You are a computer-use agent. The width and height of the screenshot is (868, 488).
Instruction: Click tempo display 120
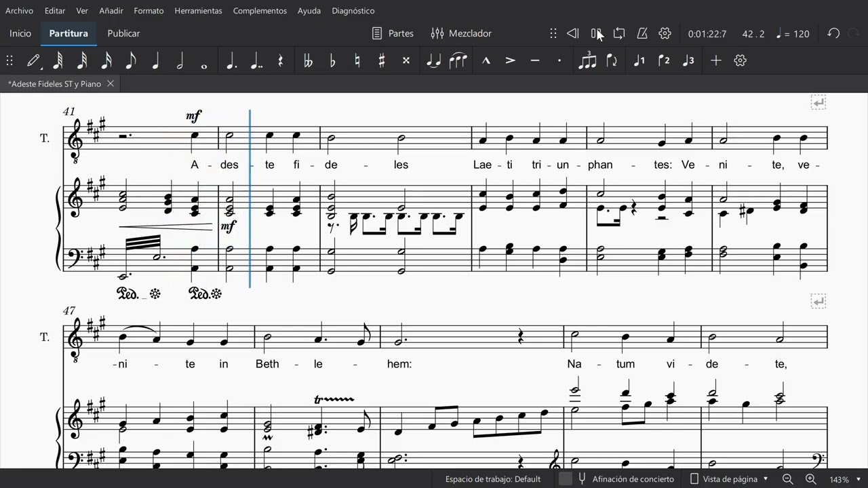(793, 33)
